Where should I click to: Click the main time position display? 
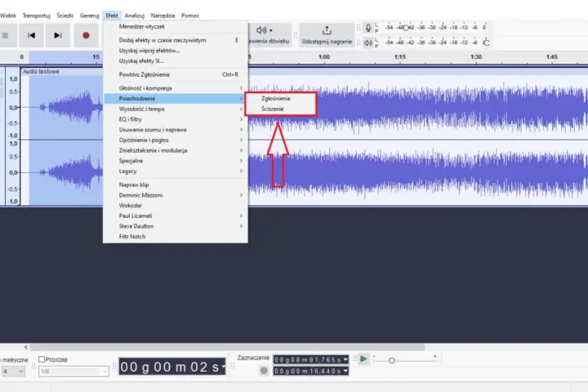(172, 367)
